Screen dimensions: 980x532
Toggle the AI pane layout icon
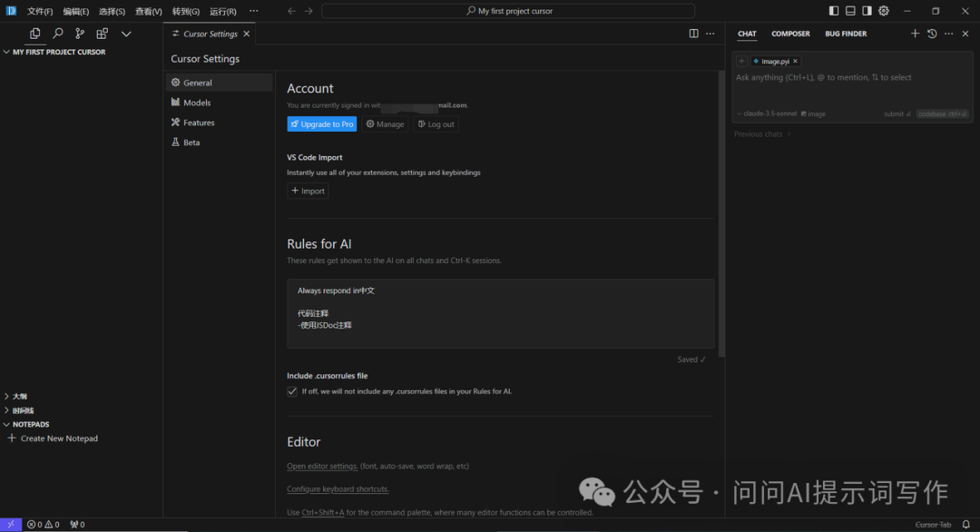[x=867, y=11]
